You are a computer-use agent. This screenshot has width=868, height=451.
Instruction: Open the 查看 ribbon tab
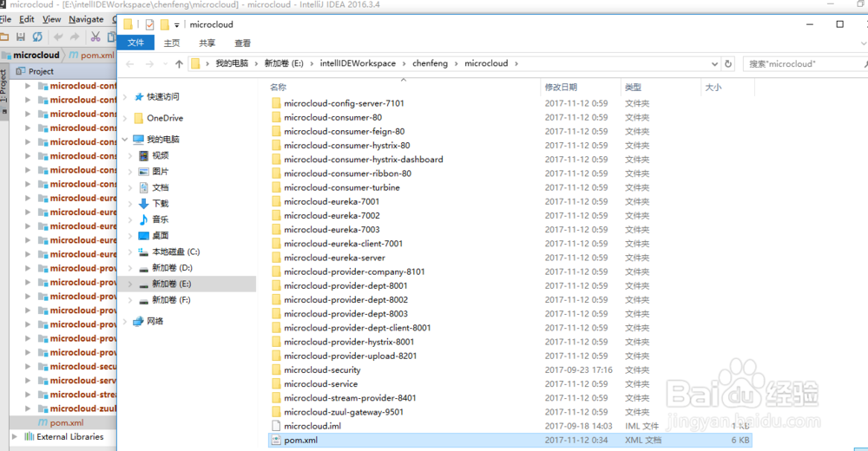point(242,42)
